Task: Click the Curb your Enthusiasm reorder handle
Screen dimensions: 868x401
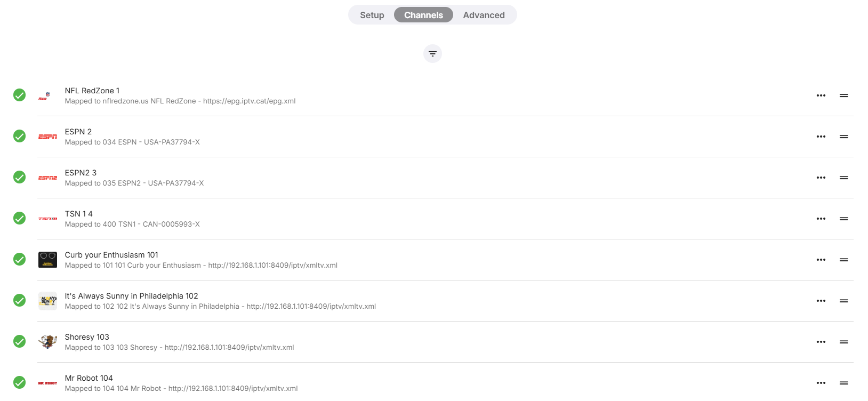Action: coord(844,260)
